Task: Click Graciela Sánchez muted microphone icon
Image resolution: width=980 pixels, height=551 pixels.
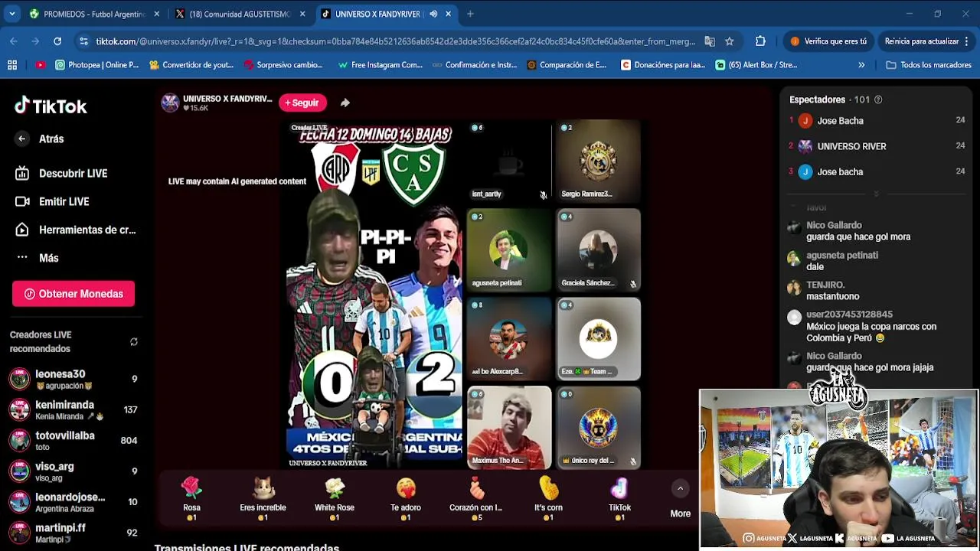Action: [633, 284]
